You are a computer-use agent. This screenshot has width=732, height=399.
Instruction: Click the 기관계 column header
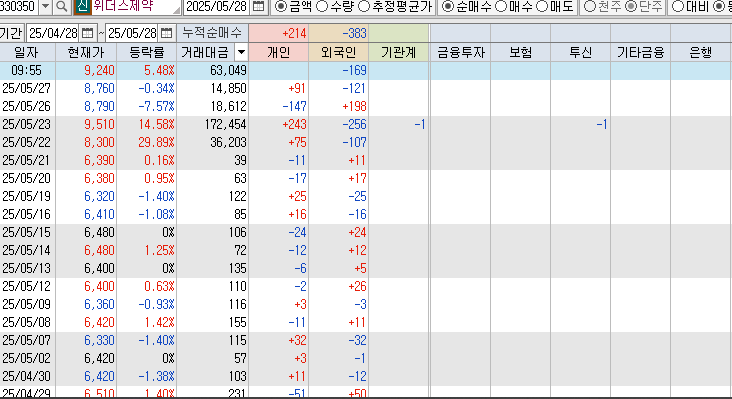click(x=398, y=52)
